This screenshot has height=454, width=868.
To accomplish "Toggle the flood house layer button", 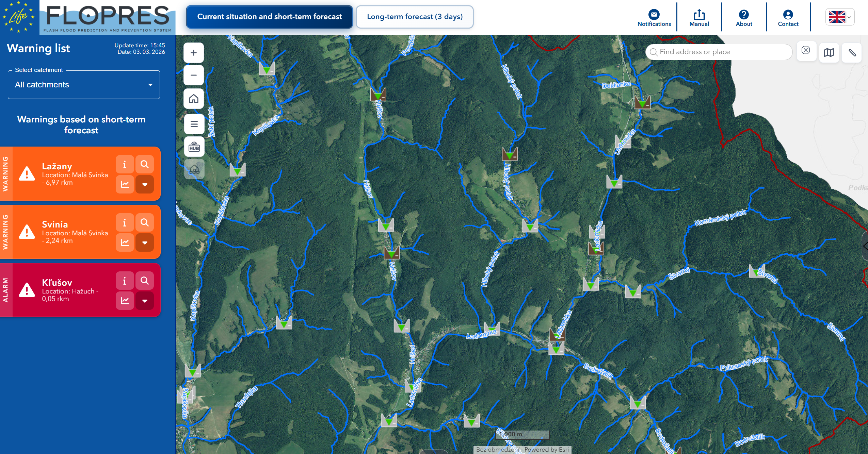I will click(x=194, y=169).
